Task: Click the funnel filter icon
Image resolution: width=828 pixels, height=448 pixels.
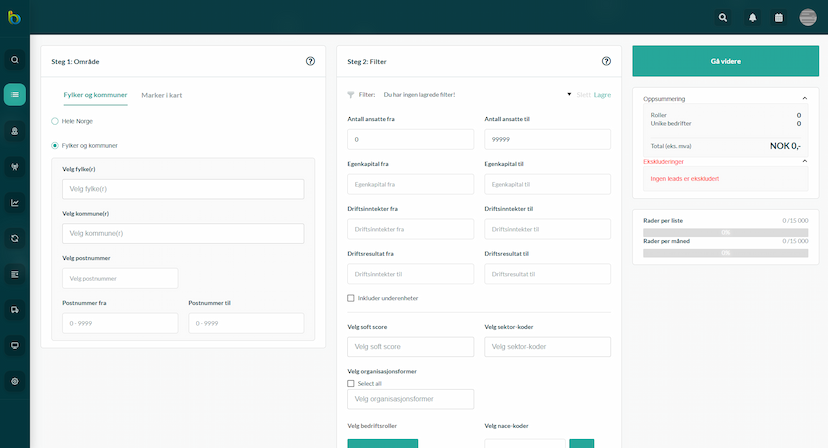Action: (351, 95)
